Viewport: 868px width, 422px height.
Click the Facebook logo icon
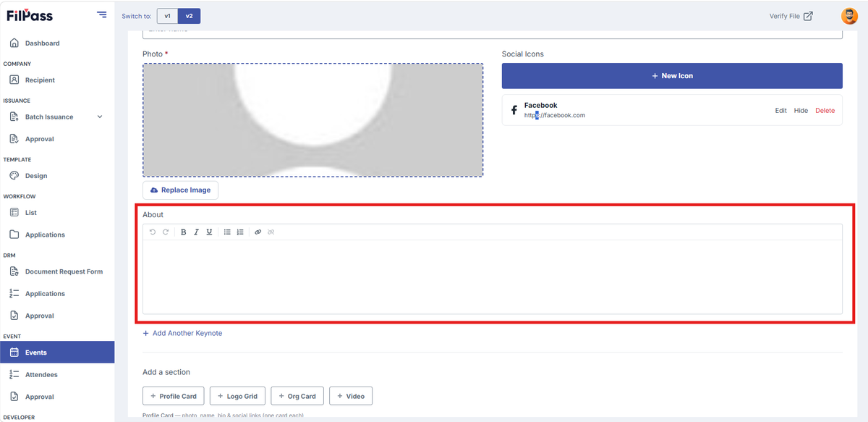[x=514, y=110]
